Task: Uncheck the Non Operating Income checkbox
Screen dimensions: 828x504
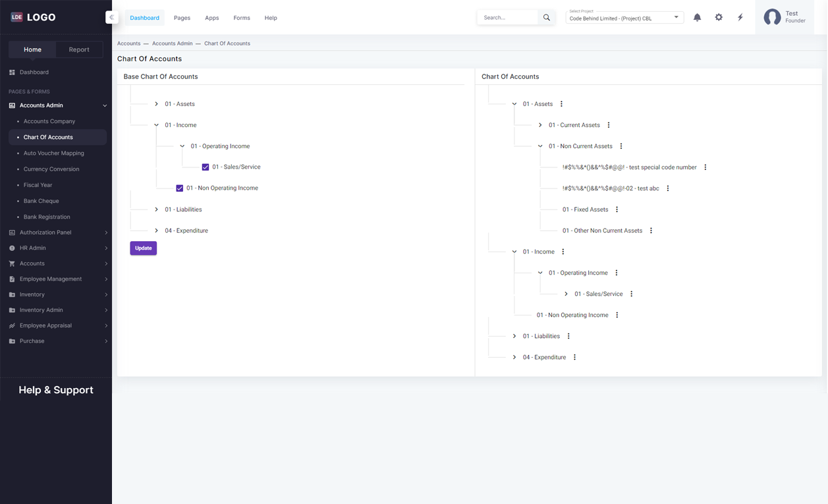Action: pos(180,188)
